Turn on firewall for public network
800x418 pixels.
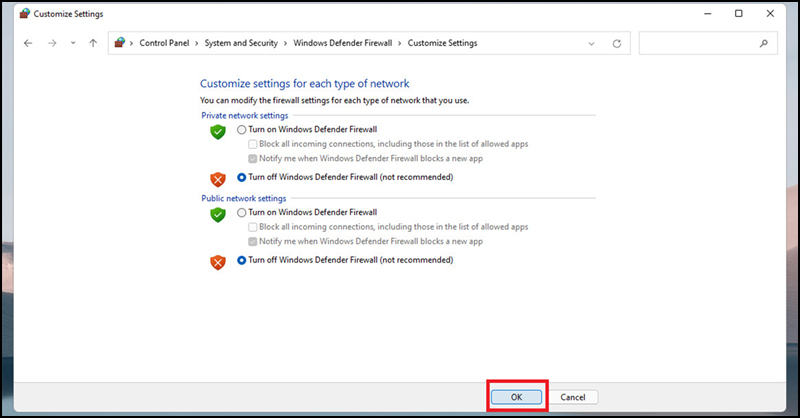pyautogui.click(x=241, y=213)
